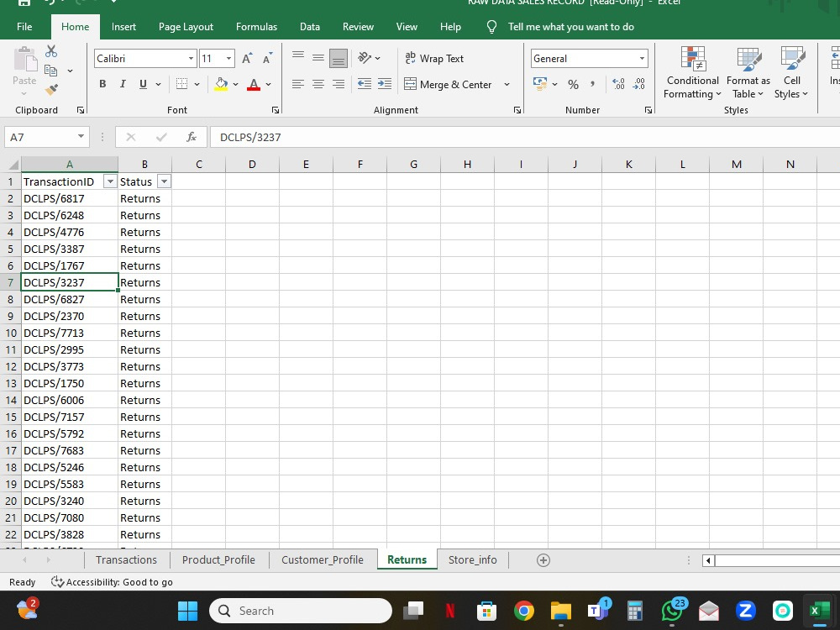Open Format as Table gallery
The height and width of the screenshot is (630, 840).
coord(748,73)
